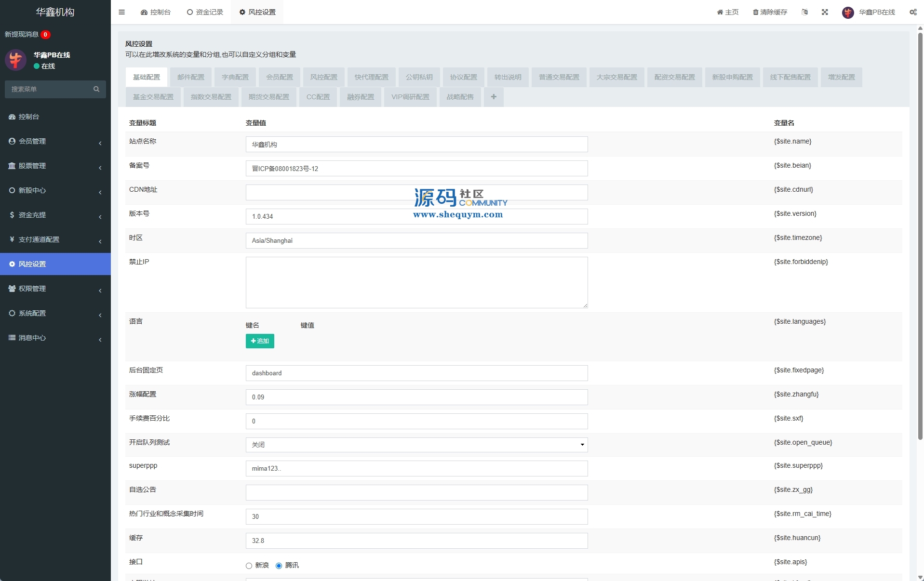Image resolution: width=924 pixels, height=581 pixels.
Task: Expand the 系统配置 sidebar menu
Action: (55, 313)
